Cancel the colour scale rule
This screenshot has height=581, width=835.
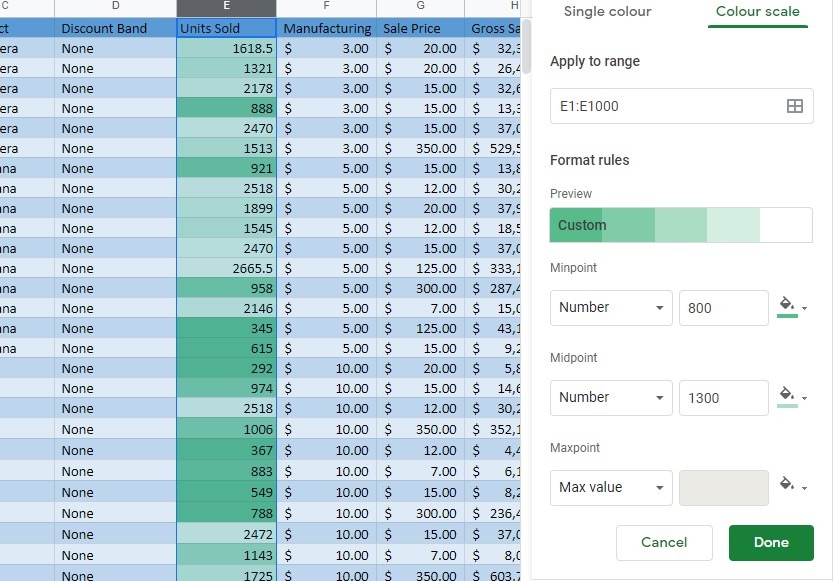pyautogui.click(x=664, y=543)
